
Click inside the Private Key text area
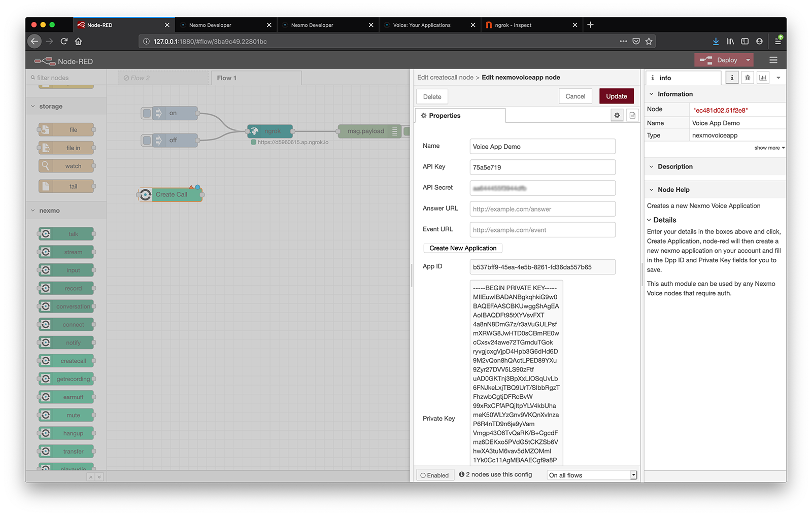pyautogui.click(x=516, y=373)
